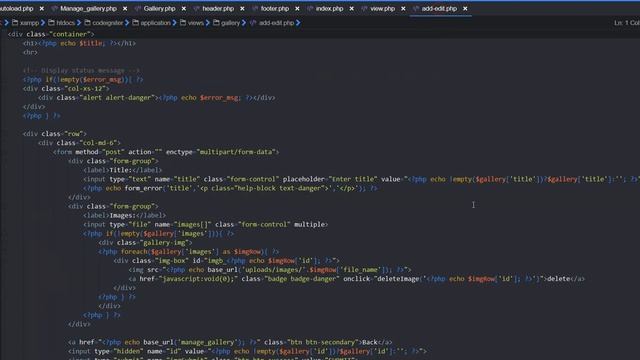Close the add-edit.php tab
This screenshot has width=640, height=360.
coord(465,9)
